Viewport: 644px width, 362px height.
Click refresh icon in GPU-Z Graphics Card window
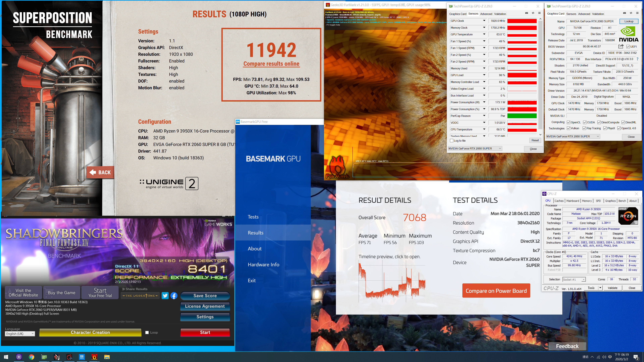pos(631,13)
